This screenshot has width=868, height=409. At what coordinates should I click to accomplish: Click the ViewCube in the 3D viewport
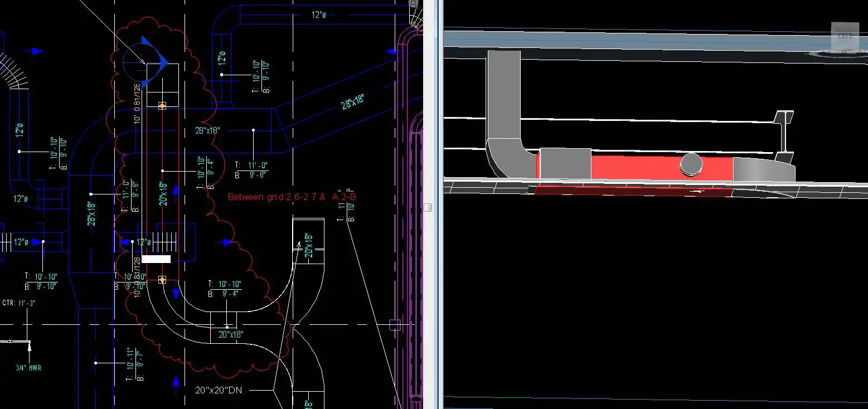pyautogui.click(x=845, y=37)
